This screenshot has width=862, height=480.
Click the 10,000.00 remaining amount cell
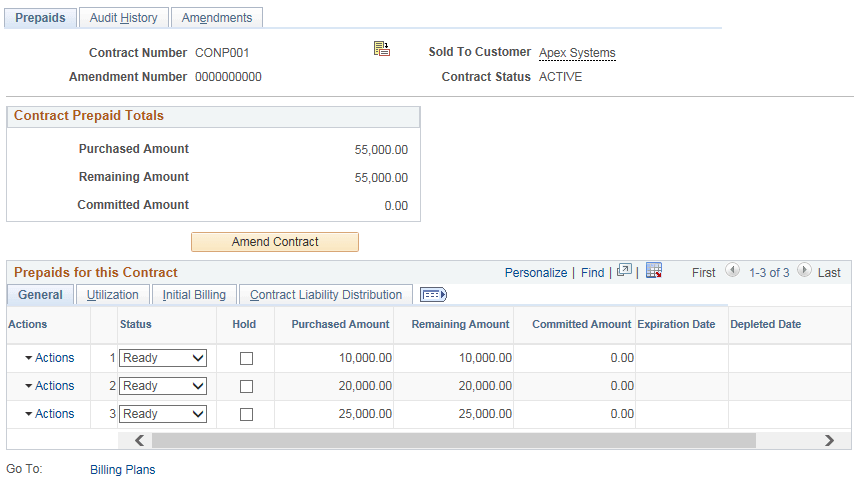485,358
